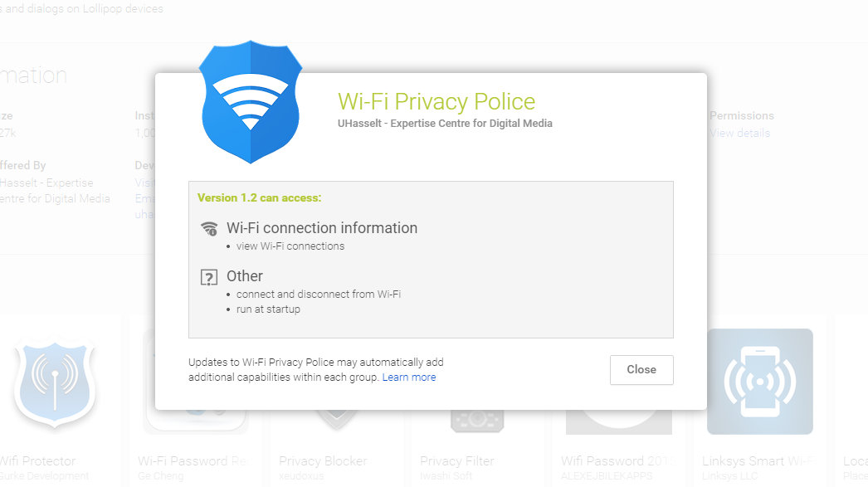Viewport: 868px width, 487px height.
Task: Click the Privacy Blocker title text
Action: coord(323,461)
